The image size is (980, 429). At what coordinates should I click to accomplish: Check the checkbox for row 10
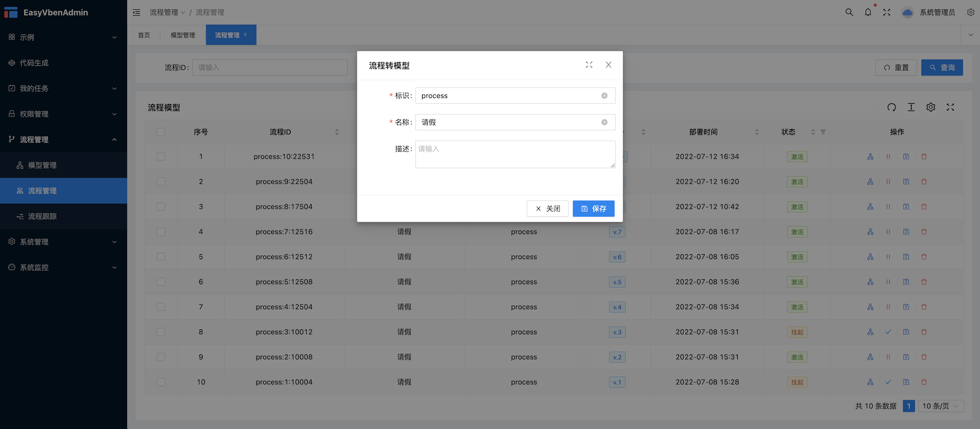(x=161, y=382)
